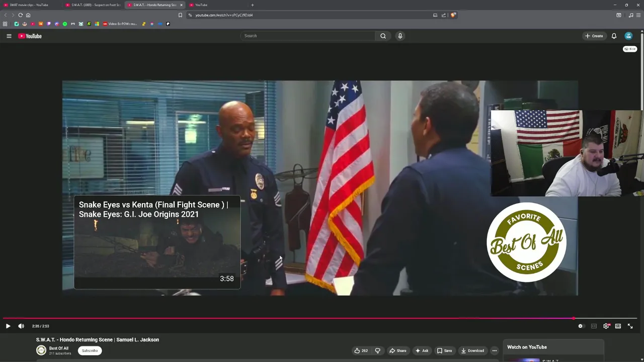Close the Hondo Returning Scene tab
This screenshot has width=644, height=362.
tap(181, 5)
